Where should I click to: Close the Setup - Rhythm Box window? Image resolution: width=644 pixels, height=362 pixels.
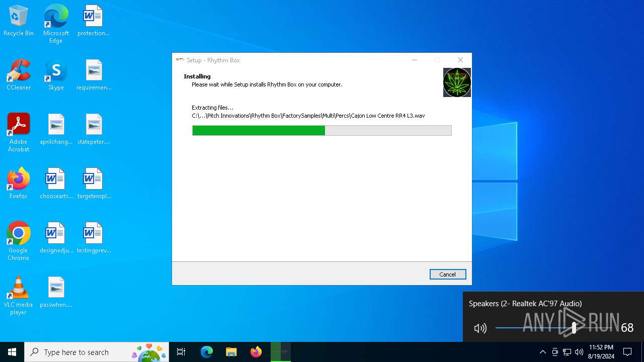pyautogui.click(x=460, y=60)
